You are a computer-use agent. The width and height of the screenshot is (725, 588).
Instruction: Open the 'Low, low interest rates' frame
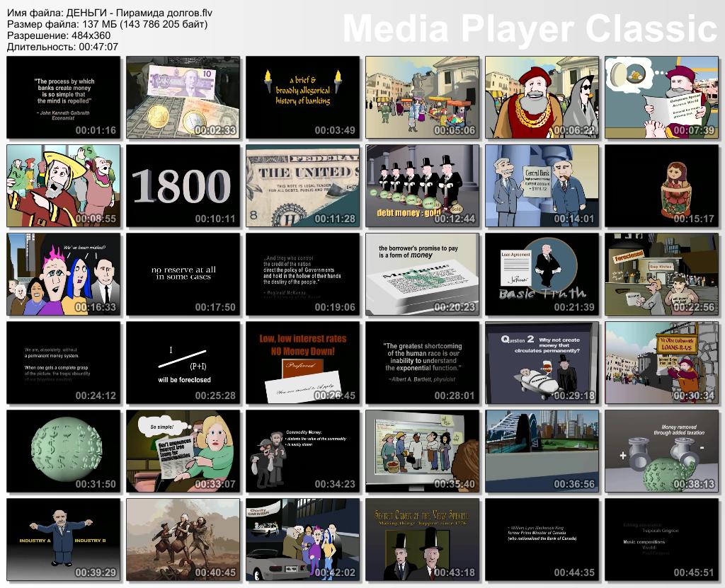(x=303, y=362)
